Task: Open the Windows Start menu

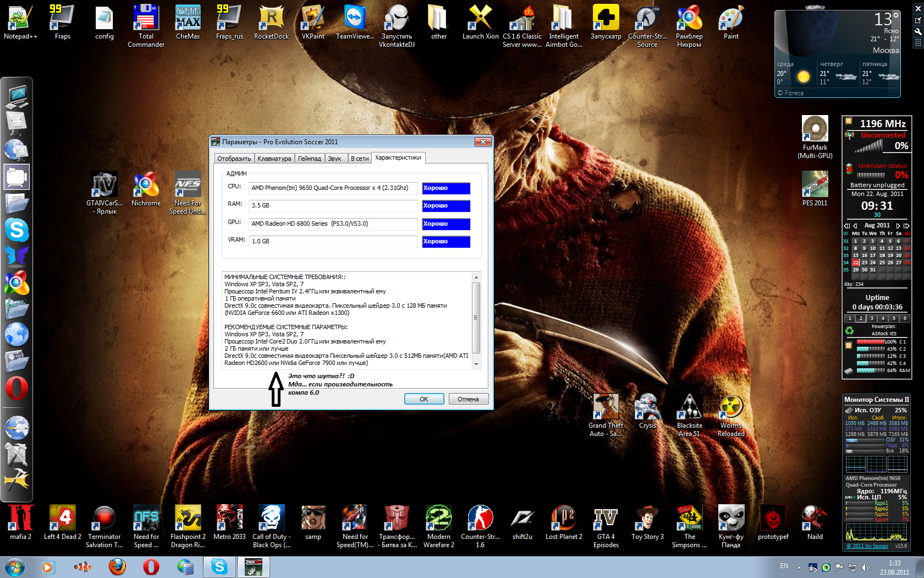Action: click(x=14, y=567)
